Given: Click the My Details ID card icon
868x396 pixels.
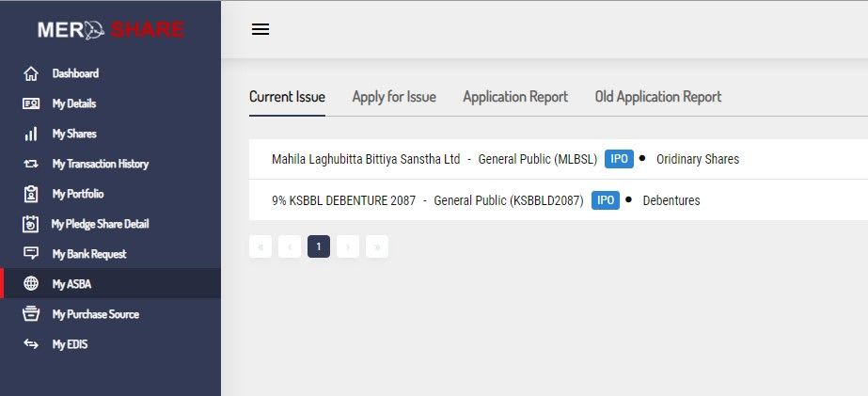Looking at the screenshot, I should 31,103.
